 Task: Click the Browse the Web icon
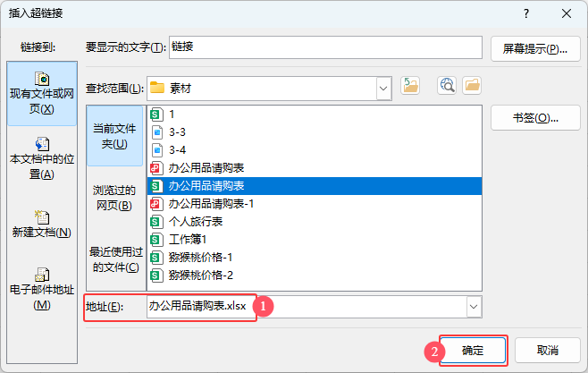click(x=447, y=86)
